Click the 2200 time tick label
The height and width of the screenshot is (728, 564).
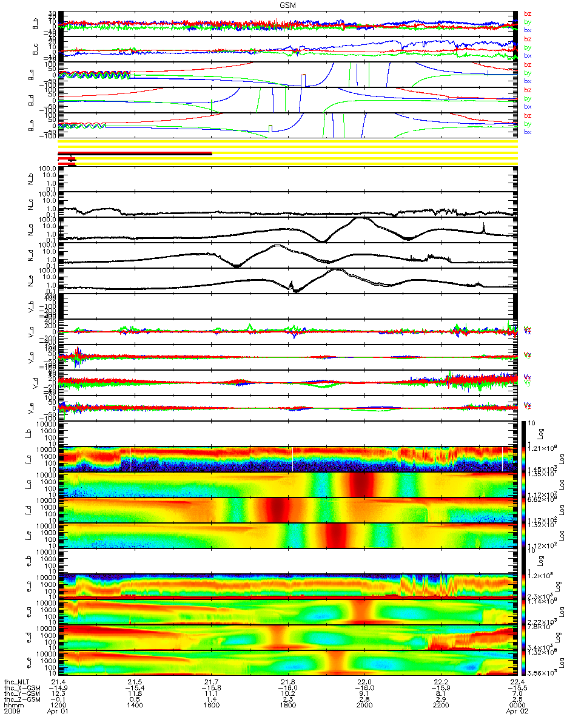[440, 706]
